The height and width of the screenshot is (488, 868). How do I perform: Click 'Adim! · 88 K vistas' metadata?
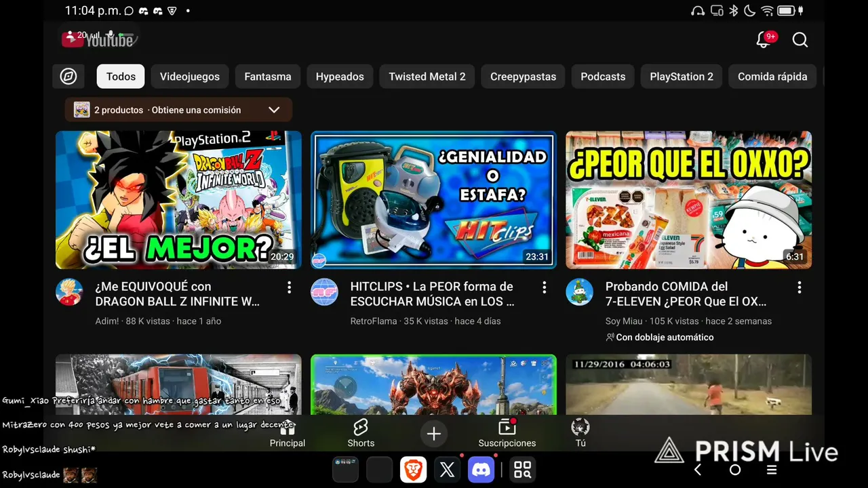coord(158,321)
